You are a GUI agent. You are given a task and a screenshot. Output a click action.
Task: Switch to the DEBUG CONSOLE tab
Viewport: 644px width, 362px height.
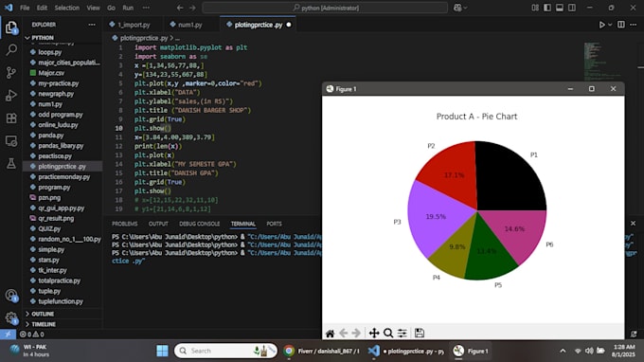199,224
